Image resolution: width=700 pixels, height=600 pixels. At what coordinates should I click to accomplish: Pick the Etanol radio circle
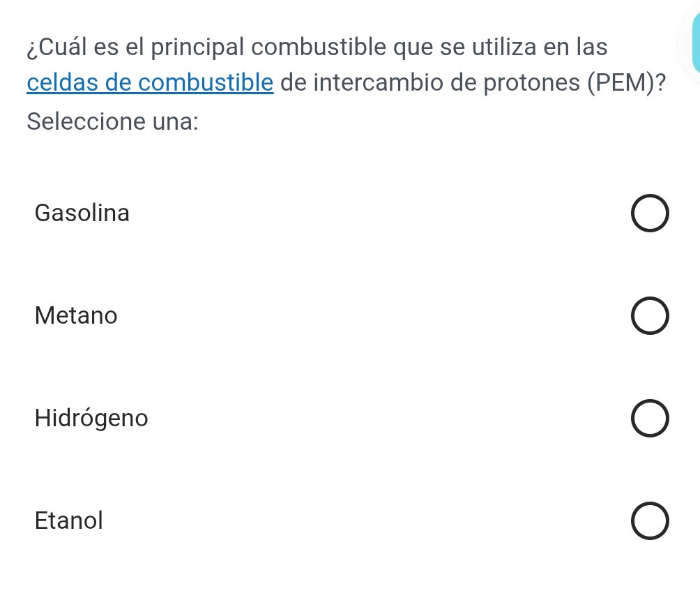[x=650, y=522]
